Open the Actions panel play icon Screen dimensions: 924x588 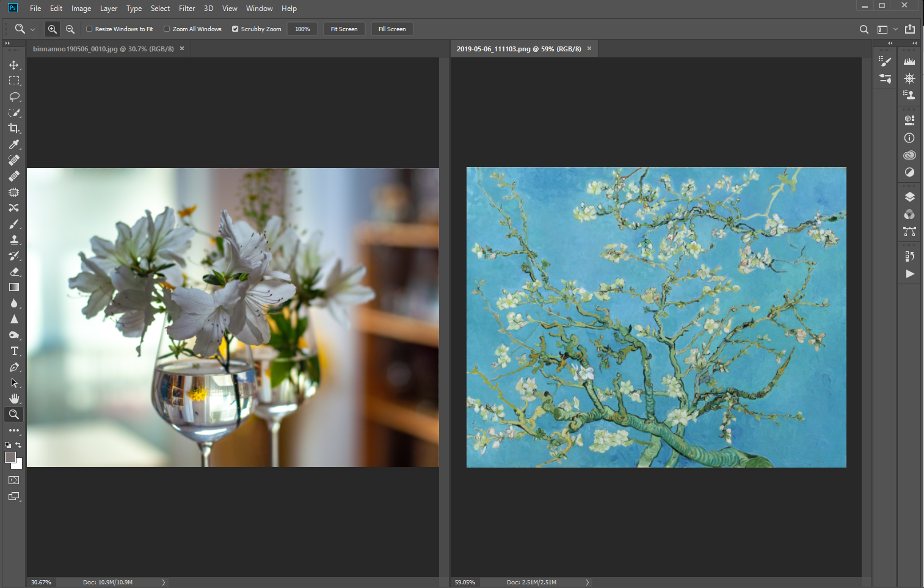click(x=909, y=274)
